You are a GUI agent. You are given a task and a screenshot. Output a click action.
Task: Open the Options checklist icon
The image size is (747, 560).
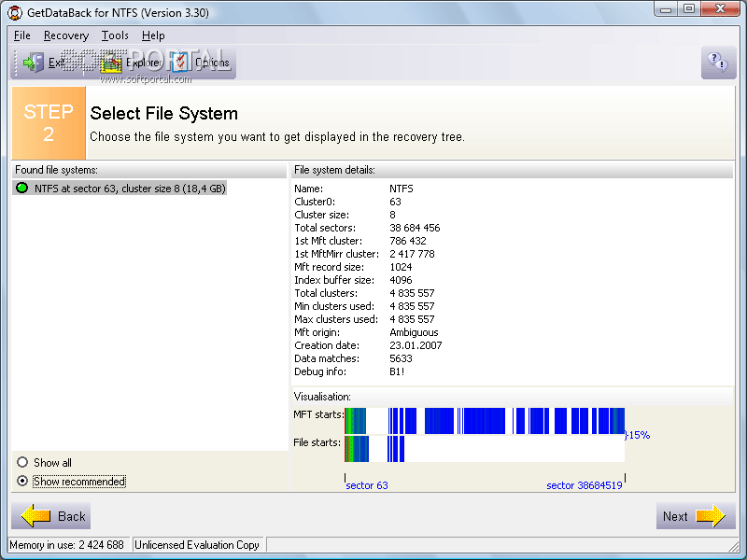[180, 63]
